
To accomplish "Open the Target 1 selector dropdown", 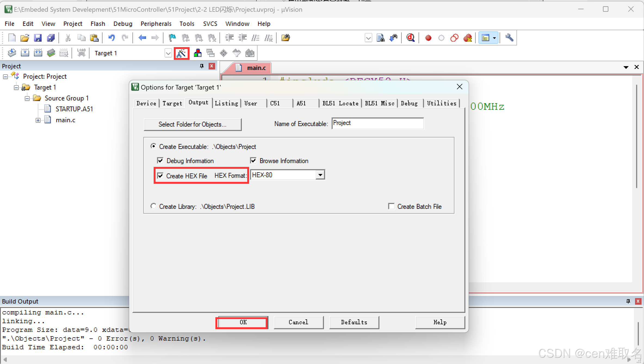I will (x=168, y=53).
